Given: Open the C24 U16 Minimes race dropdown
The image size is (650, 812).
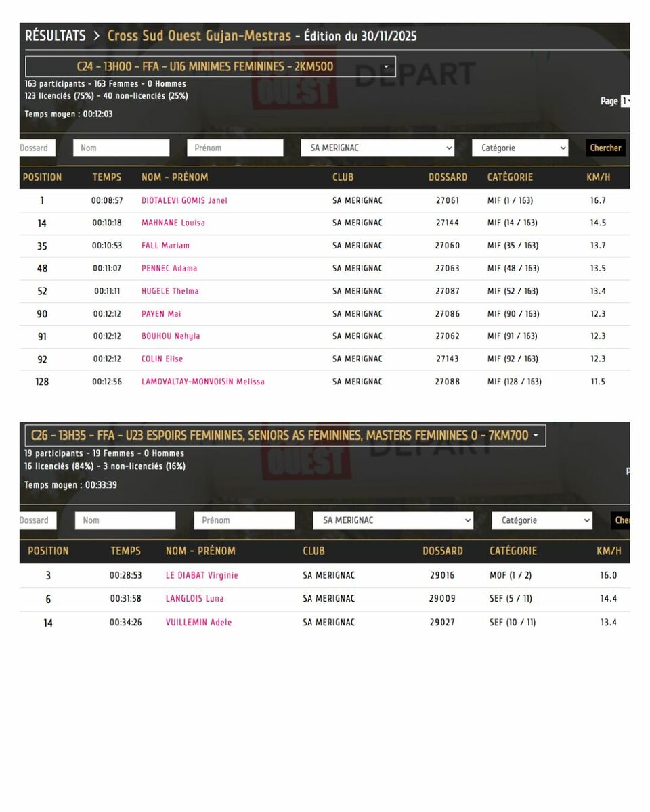Looking at the screenshot, I should click(x=210, y=67).
